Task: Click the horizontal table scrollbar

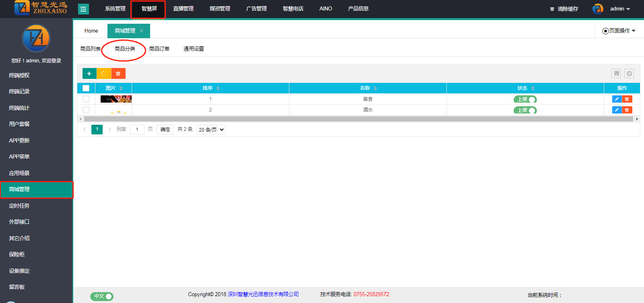Action: [358, 119]
